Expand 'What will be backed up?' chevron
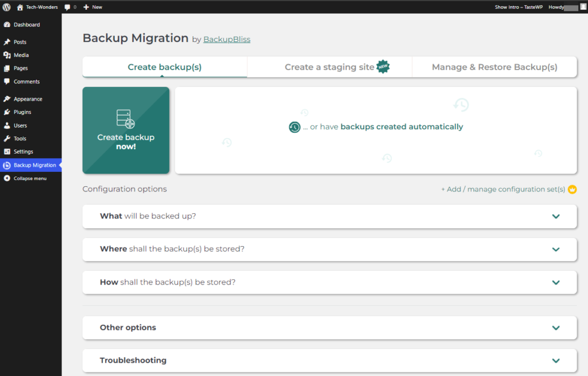Image resolution: width=588 pixels, height=376 pixels. pyautogui.click(x=556, y=216)
